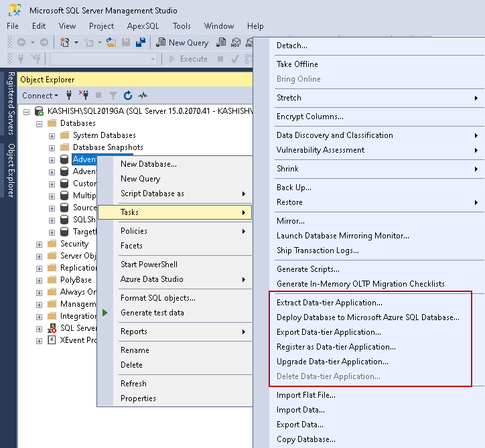Screen dimensions: 485x448
Task: Open Azure Data Studio submenu
Action: tap(175, 279)
